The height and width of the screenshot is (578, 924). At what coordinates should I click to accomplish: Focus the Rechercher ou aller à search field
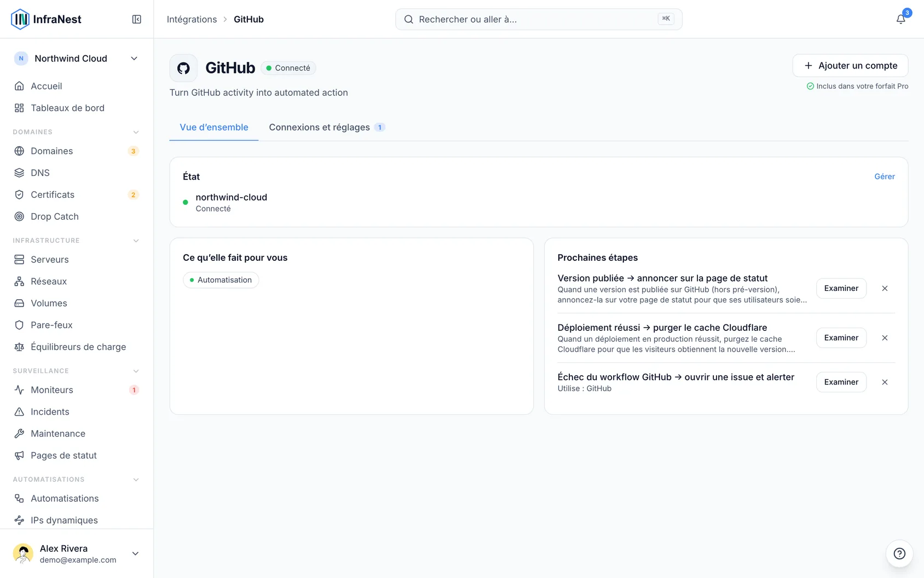[539, 19]
